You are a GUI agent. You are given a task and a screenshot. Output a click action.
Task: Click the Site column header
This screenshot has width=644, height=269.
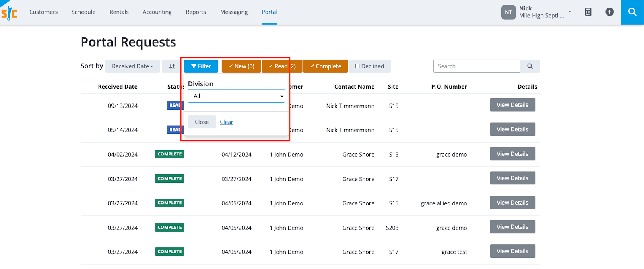point(393,87)
